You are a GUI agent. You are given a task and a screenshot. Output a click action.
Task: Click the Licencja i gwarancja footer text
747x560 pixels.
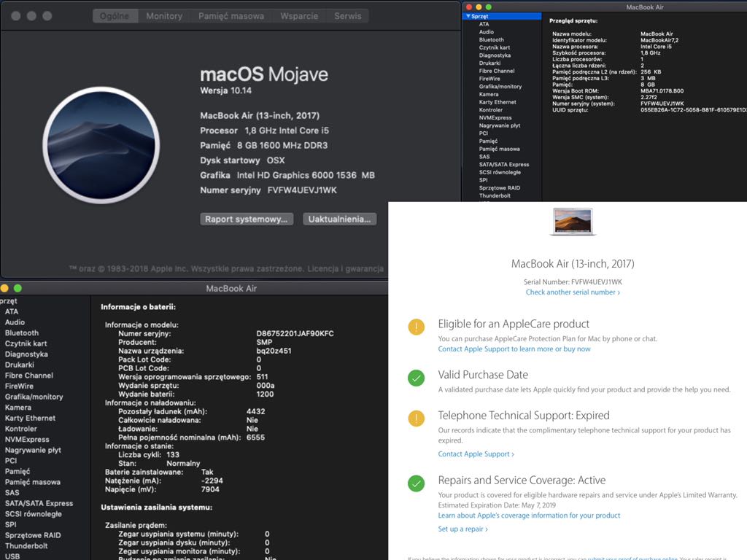point(345,269)
